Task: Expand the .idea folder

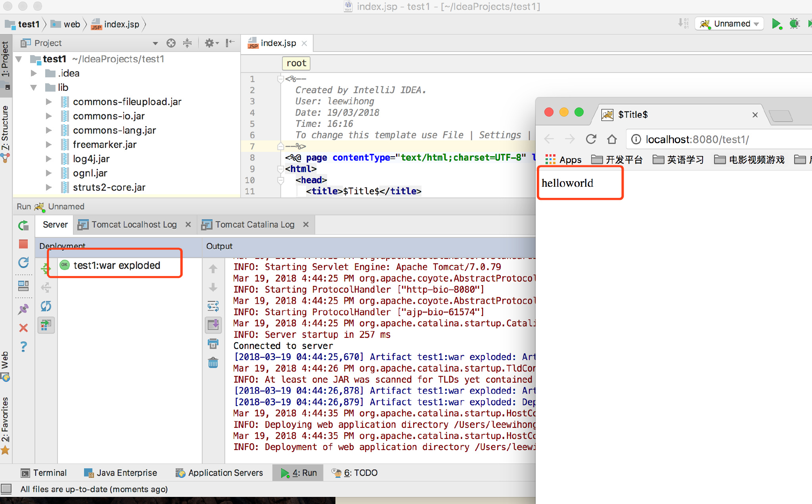Action: (x=34, y=73)
